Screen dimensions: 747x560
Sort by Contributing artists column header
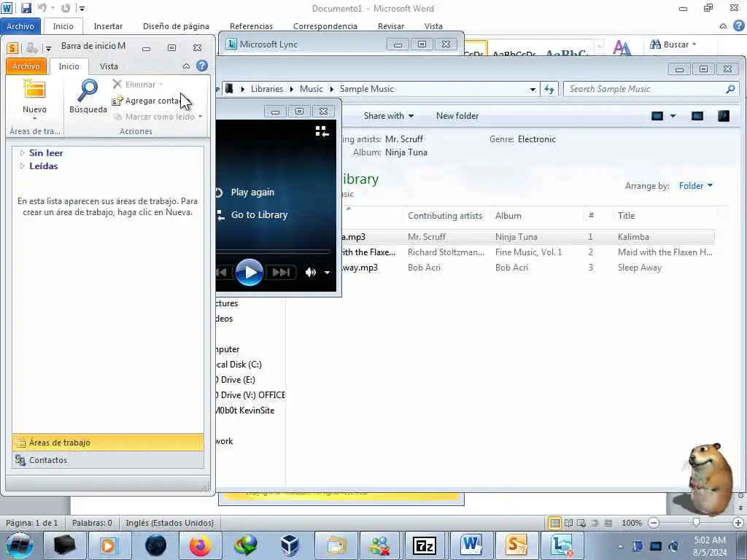pyautogui.click(x=445, y=216)
